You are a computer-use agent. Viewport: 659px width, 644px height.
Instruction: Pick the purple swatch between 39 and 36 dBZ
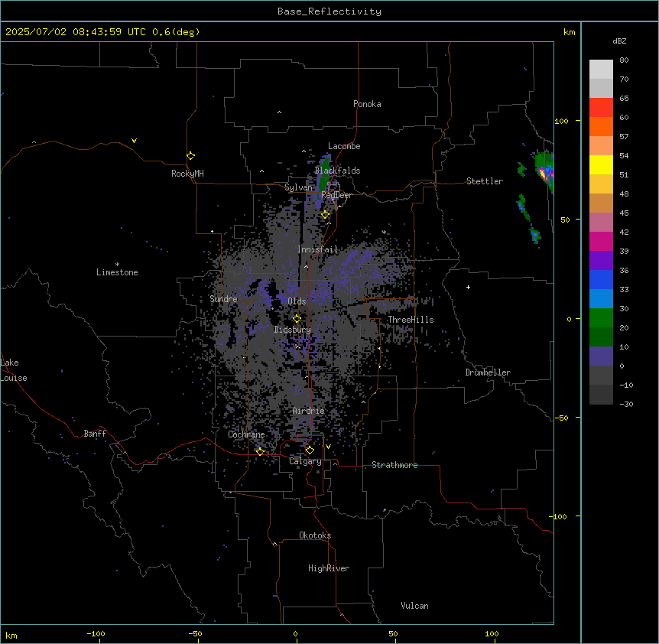pyautogui.click(x=601, y=261)
